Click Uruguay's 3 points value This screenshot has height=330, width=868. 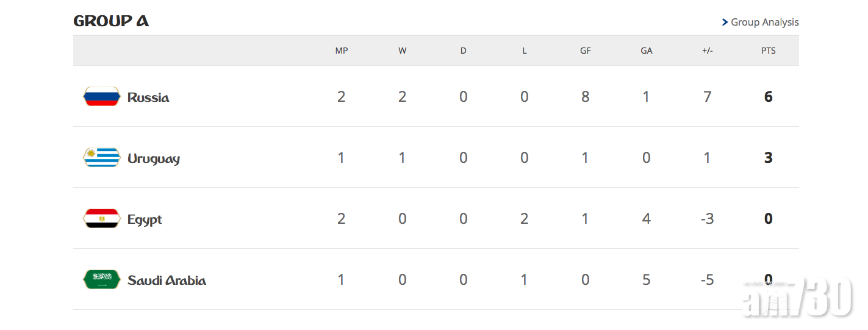pos(769,157)
